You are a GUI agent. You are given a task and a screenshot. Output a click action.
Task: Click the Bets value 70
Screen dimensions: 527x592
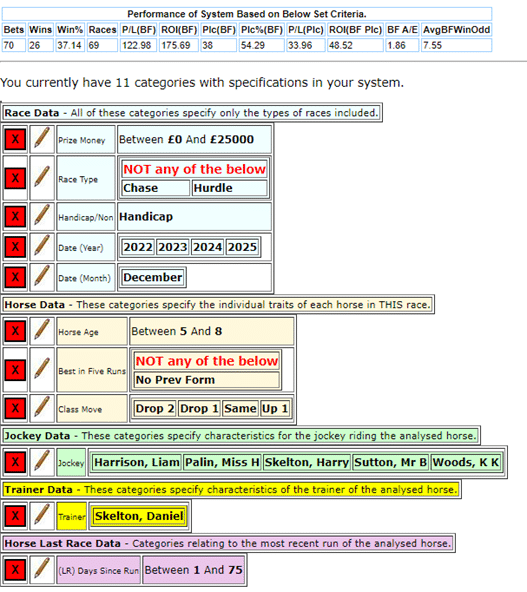pos(14,45)
